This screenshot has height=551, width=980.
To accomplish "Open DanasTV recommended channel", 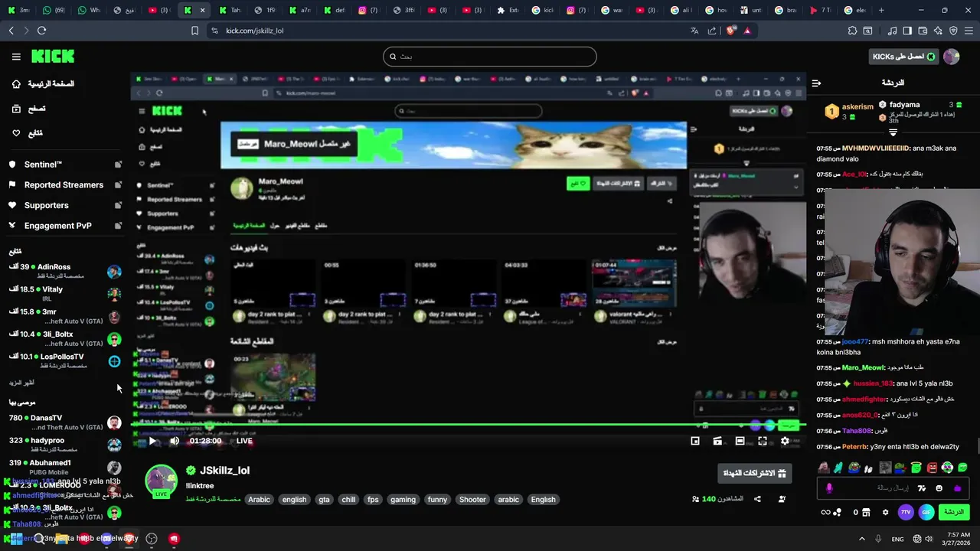I will click(x=65, y=422).
